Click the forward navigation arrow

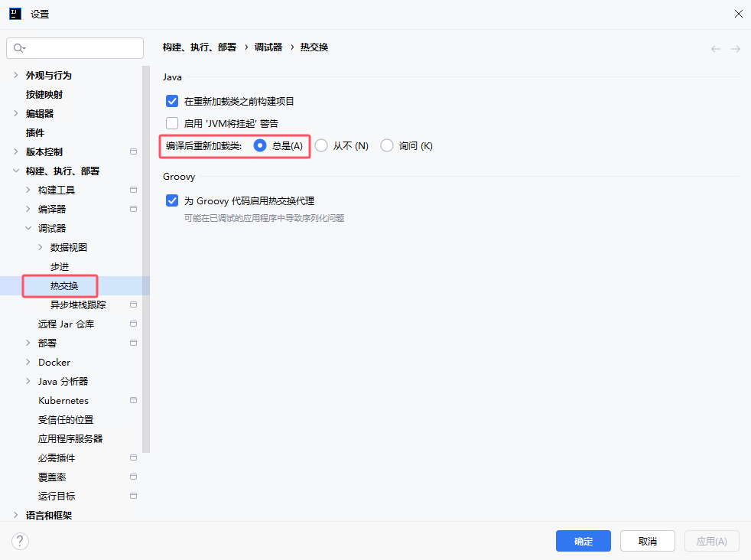735,47
